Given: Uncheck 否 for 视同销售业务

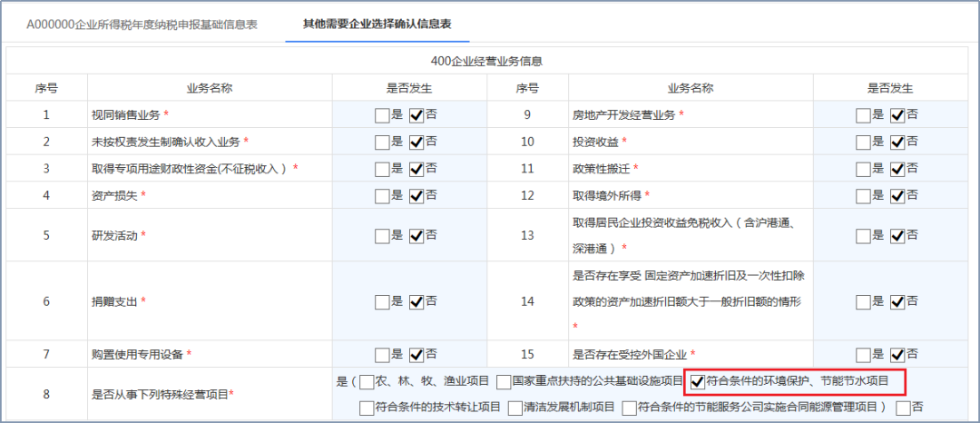Looking at the screenshot, I should point(416,115).
